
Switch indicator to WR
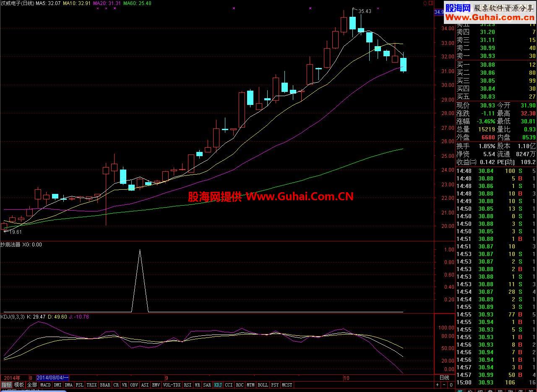pyautogui.click(x=197, y=384)
